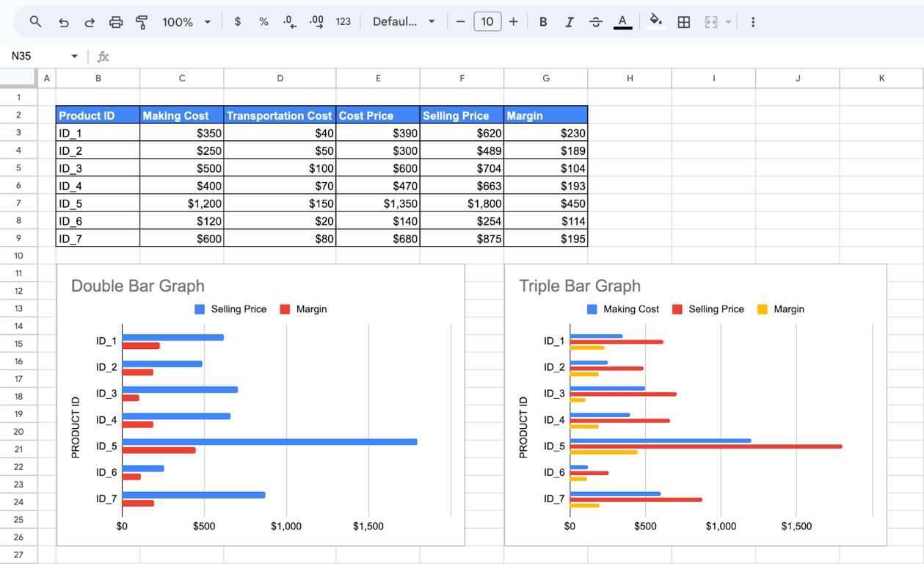
Task: Print the spreadsheet
Action: pos(116,22)
